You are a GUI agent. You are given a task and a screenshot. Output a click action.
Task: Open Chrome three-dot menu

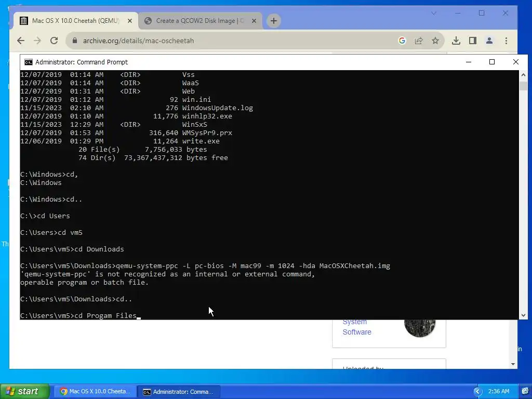[506, 41]
